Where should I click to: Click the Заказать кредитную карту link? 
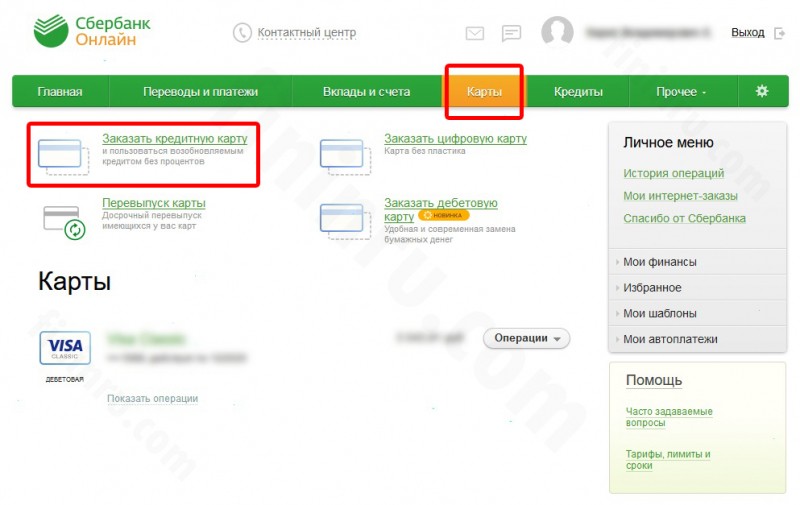[174, 138]
